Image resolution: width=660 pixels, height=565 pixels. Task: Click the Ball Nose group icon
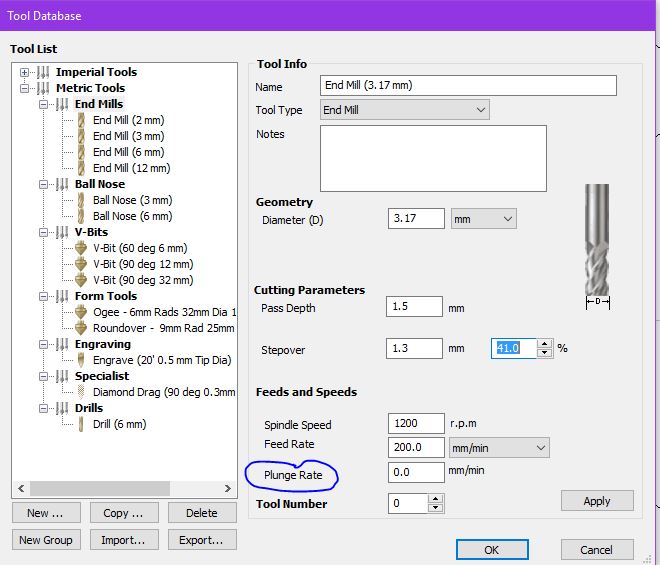pyautogui.click(x=62, y=184)
